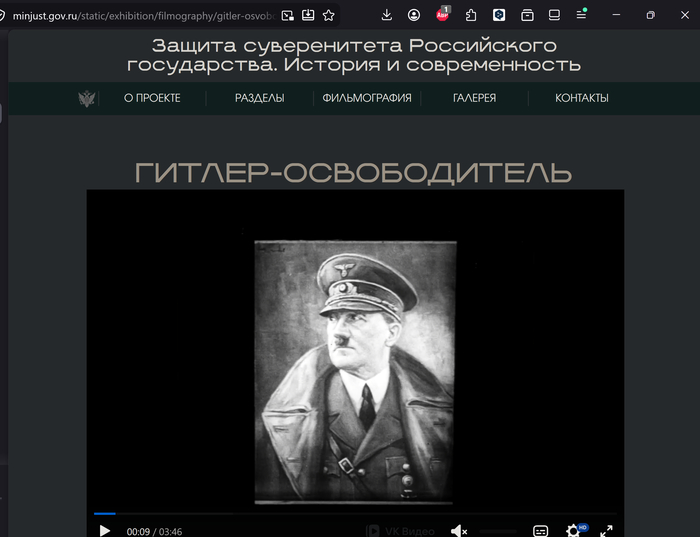The height and width of the screenshot is (537, 700).
Task: Open the browser main menu icon
Action: pos(581,15)
